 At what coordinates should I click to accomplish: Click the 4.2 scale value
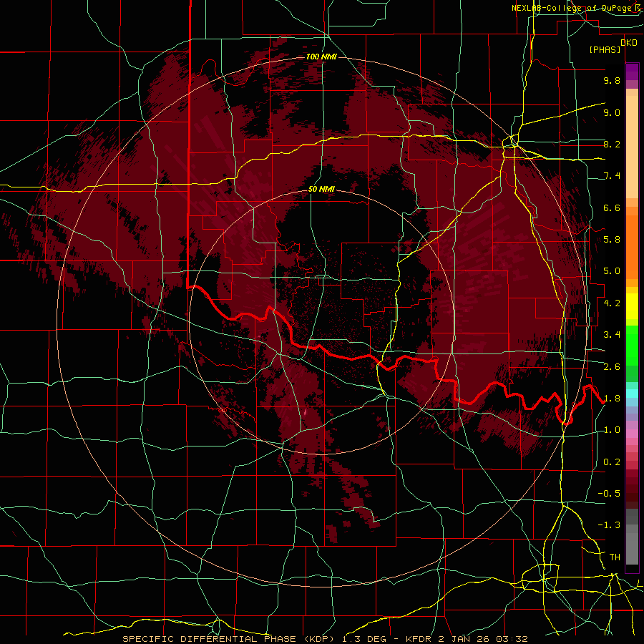(612, 303)
